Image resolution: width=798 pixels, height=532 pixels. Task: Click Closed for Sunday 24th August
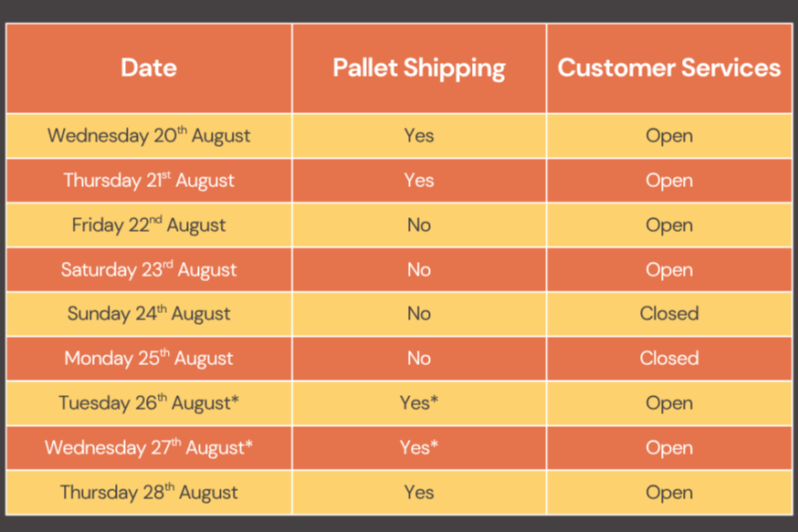tap(668, 314)
